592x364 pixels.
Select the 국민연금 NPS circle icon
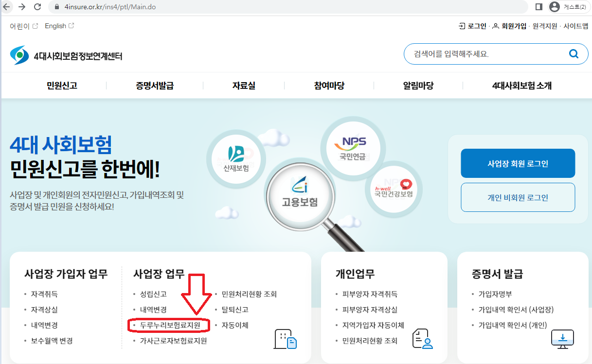[x=353, y=148]
